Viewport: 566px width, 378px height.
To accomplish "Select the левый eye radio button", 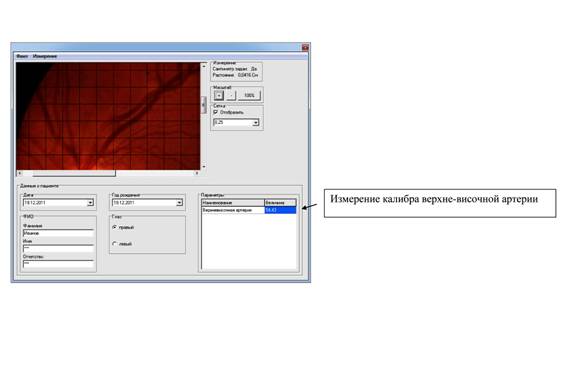I will pos(114,244).
